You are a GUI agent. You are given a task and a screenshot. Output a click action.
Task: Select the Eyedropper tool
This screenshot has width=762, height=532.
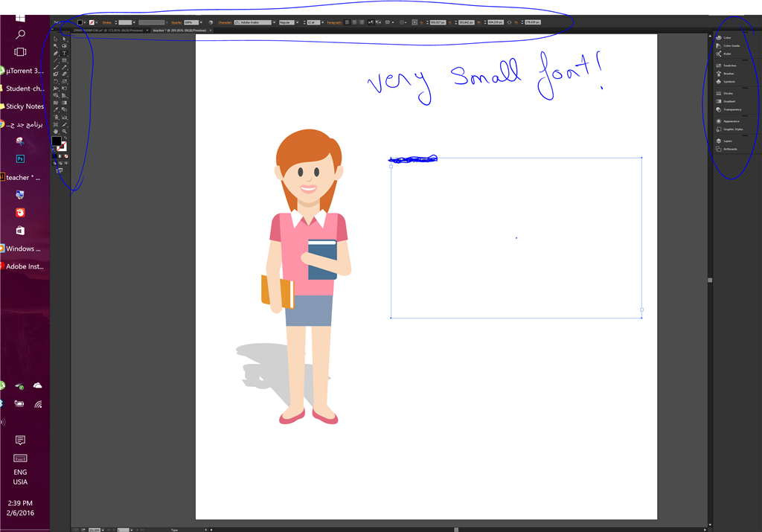point(55,109)
